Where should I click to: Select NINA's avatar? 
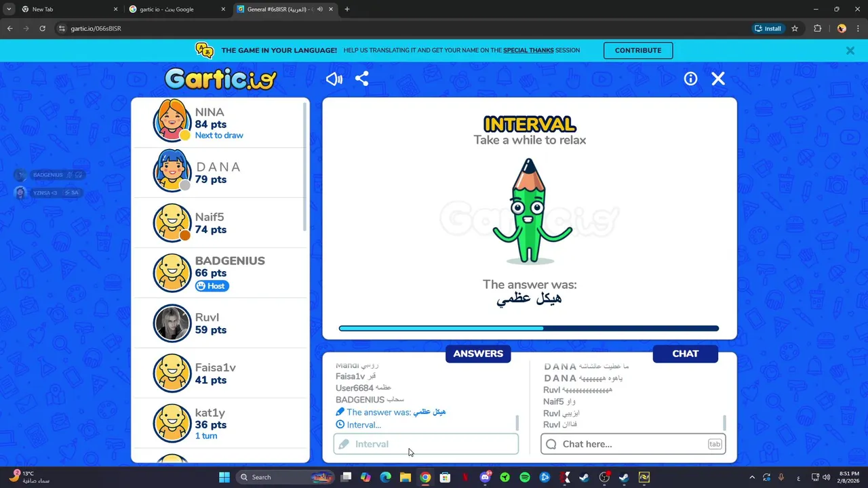coord(172,121)
